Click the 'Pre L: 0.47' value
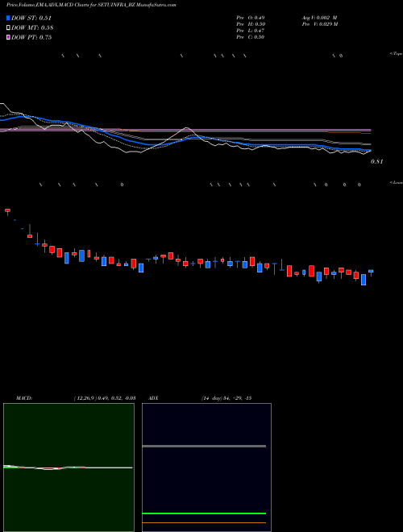 [x=251, y=31]
